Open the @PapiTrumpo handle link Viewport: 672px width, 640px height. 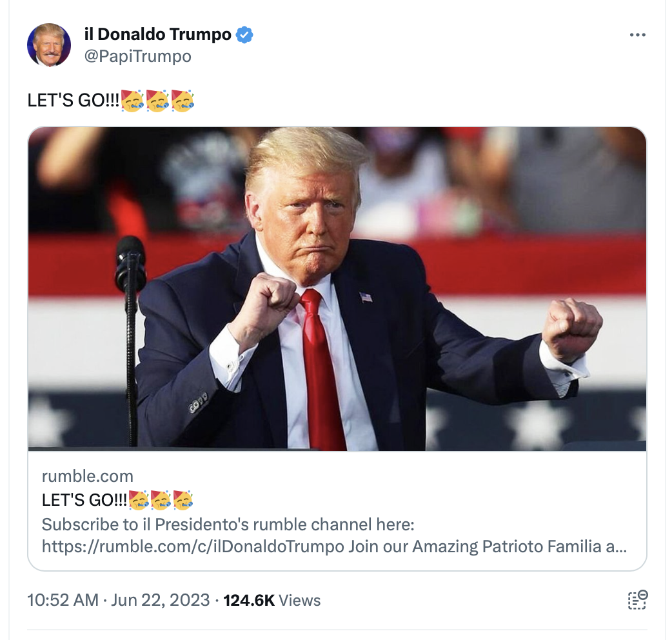click(x=137, y=56)
